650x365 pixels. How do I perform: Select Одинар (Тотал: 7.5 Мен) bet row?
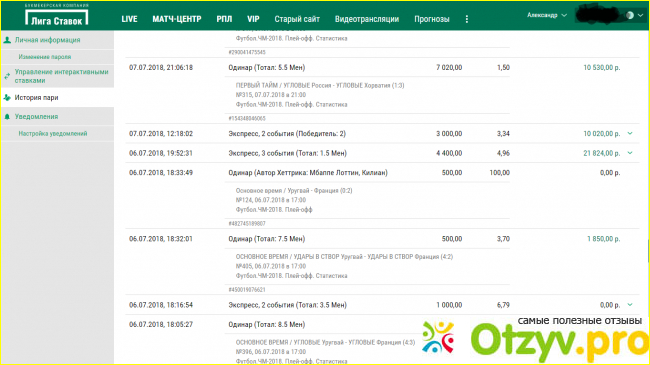tap(267, 239)
